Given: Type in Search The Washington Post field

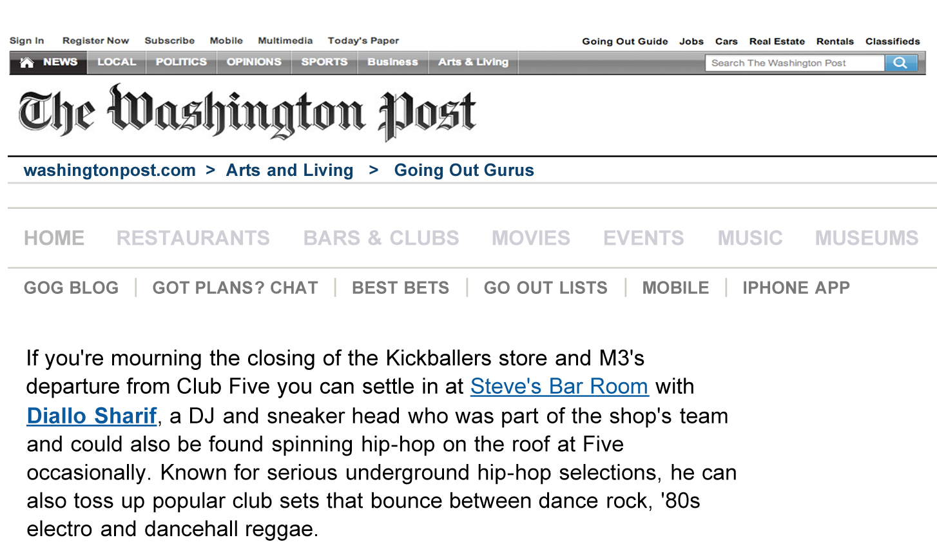Looking at the screenshot, I should click(x=794, y=63).
